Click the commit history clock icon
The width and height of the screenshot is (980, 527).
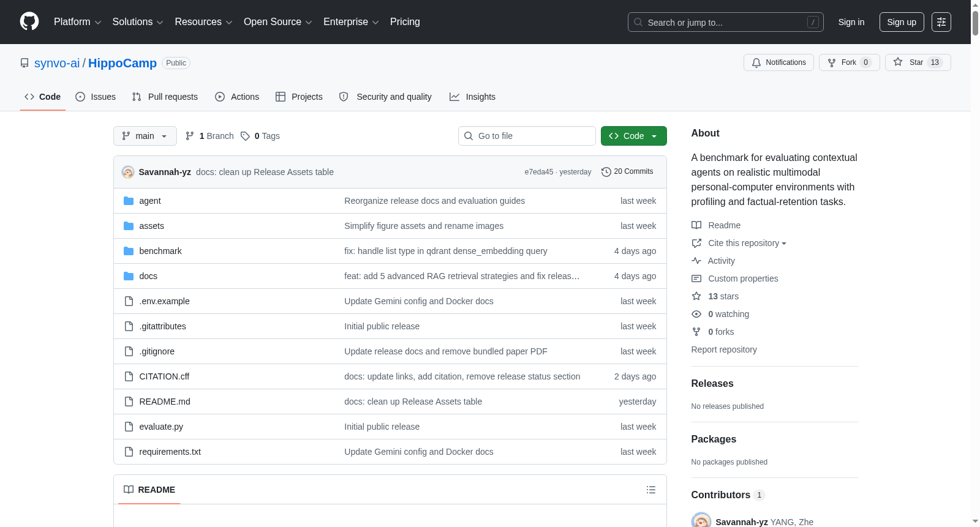606,172
